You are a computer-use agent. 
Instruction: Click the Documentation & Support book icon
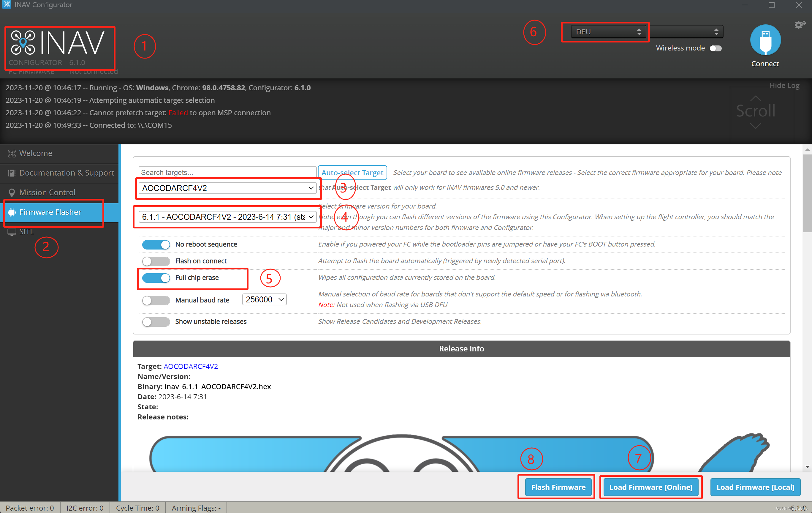(x=12, y=173)
